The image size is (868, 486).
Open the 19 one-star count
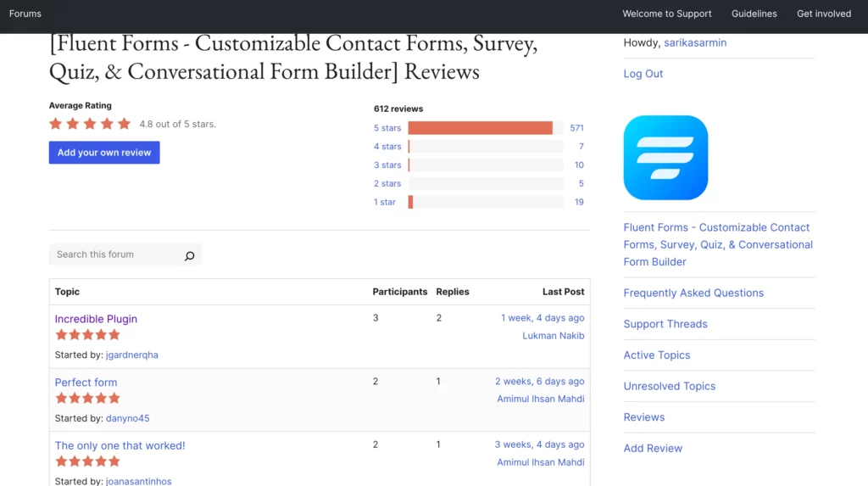(x=579, y=202)
